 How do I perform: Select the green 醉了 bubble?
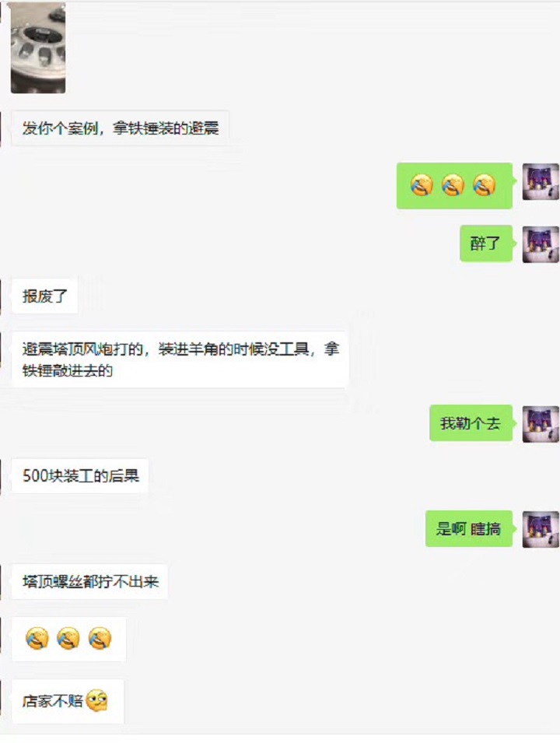[485, 244]
